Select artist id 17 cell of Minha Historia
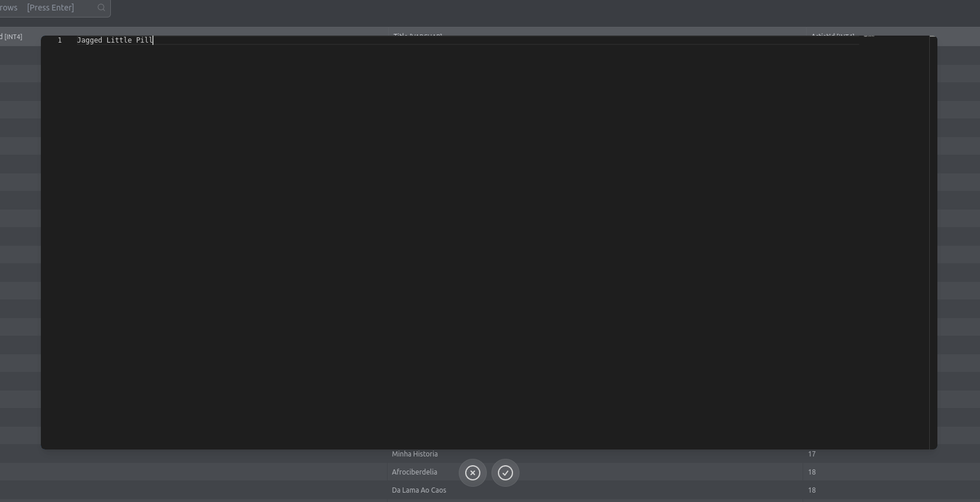This screenshot has width=980, height=502. [891, 454]
